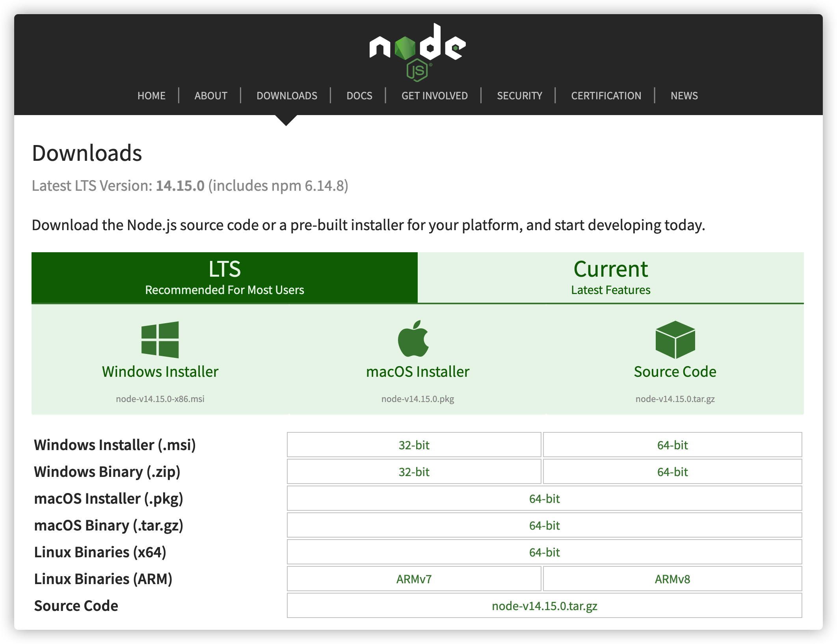Open the Certification navigation item
This screenshot has width=837, height=644.
606,96
